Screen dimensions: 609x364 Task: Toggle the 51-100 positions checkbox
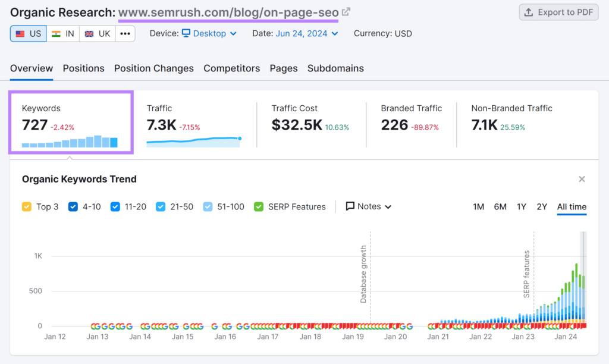tap(208, 206)
